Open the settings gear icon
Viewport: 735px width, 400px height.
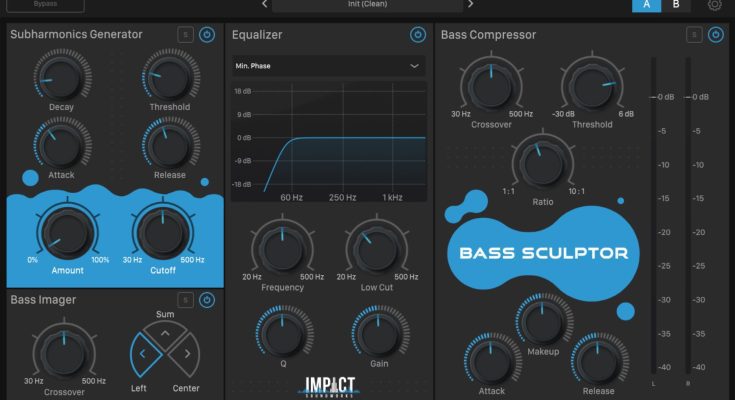(x=715, y=5)
